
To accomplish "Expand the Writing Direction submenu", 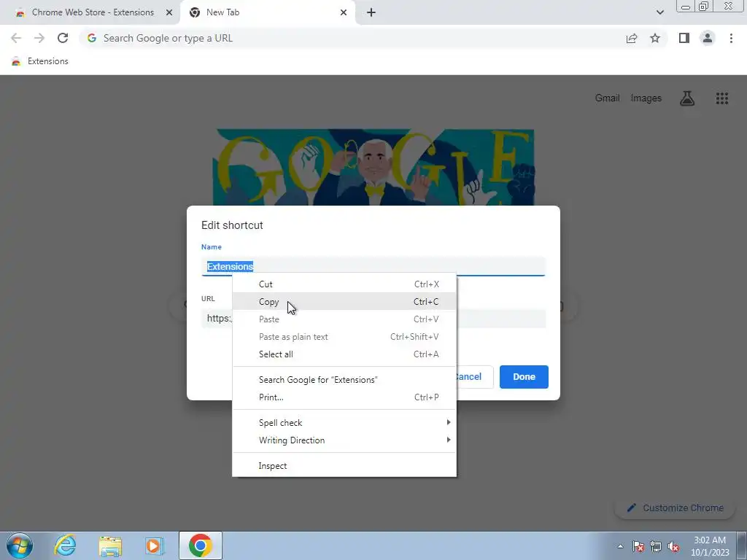I will (x=344, y=440).
